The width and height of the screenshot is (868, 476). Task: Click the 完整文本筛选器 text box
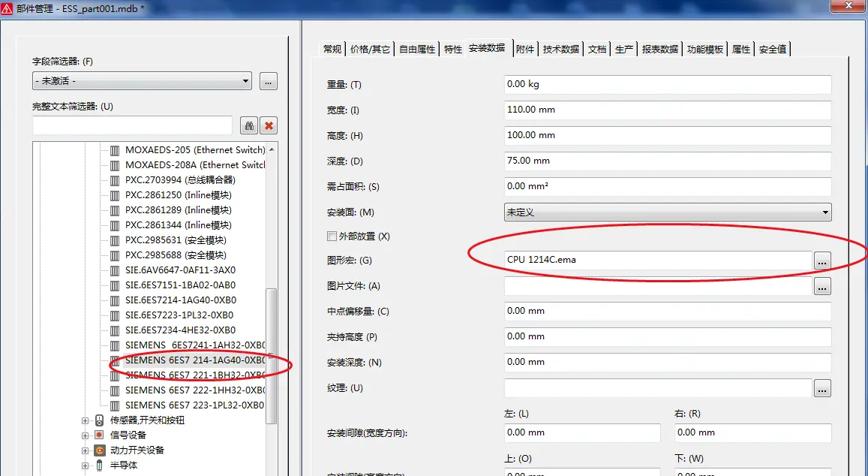coord(132,125)
